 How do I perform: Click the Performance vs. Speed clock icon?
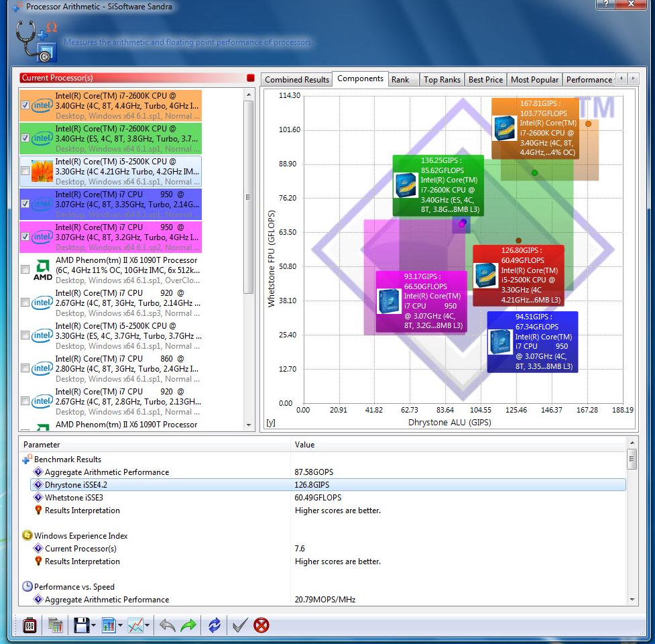coord(27,586)
